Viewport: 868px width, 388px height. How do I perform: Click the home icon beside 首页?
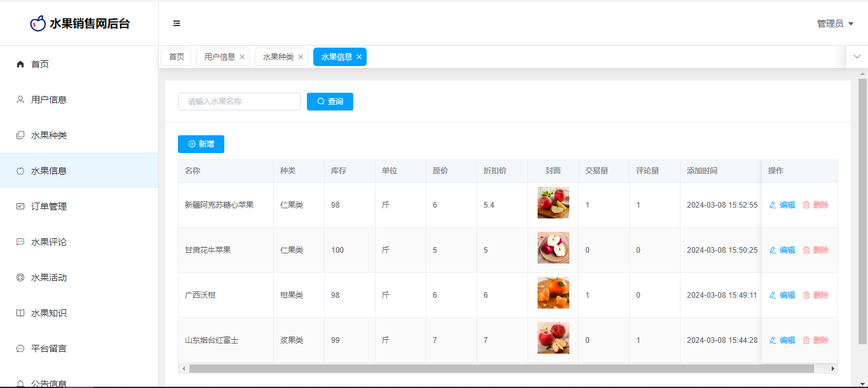[x=20, y=64]
